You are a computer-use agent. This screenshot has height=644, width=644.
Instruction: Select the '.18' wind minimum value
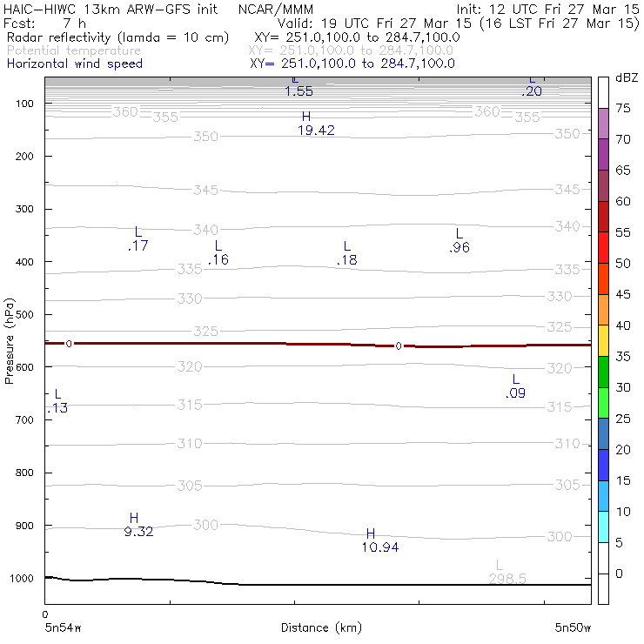tap(346, 260)
